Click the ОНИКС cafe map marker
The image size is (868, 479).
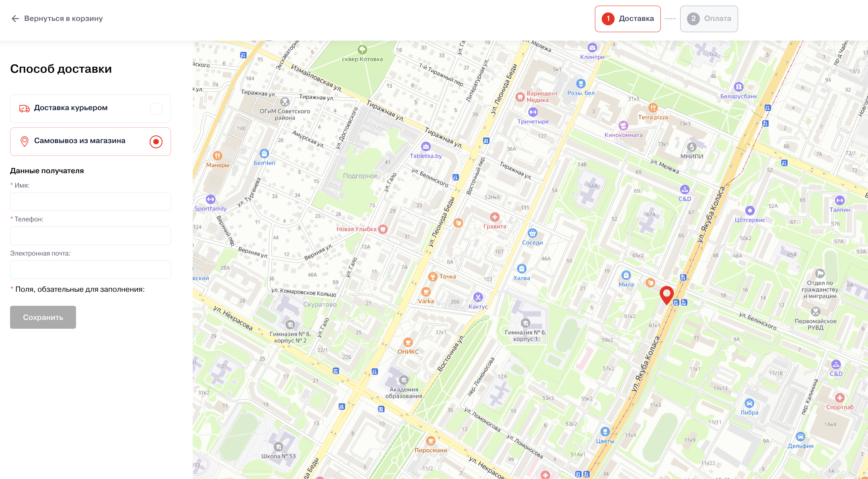point(408,342)
